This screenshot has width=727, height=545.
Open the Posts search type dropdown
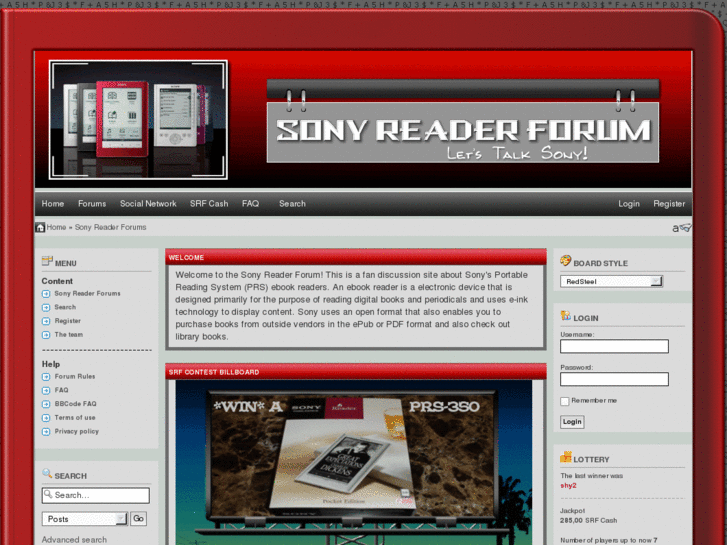[84, 519]
